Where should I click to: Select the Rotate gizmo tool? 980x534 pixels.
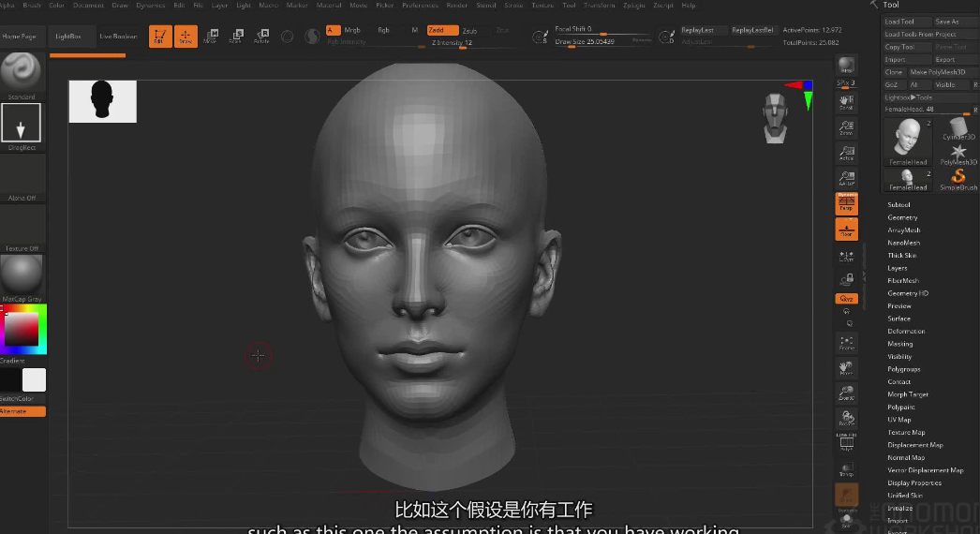point(262,37)
